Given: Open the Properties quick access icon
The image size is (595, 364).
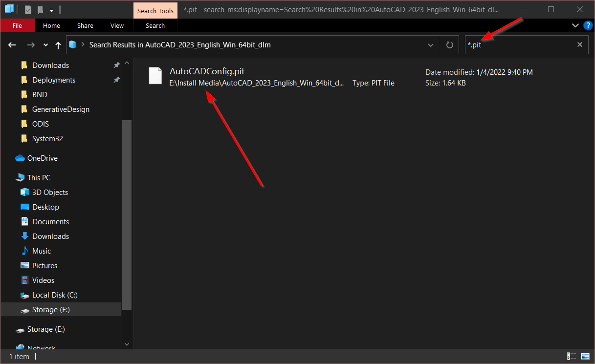Looking at the screenshot, I should 28,9.
